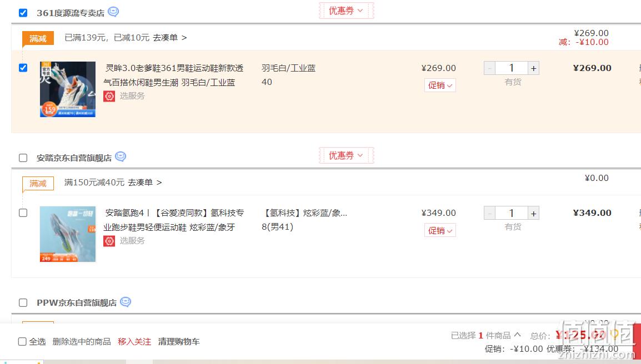Click 清理购物车 button
The width and height of the screenshot is (641, 364).
click(179, 342)
